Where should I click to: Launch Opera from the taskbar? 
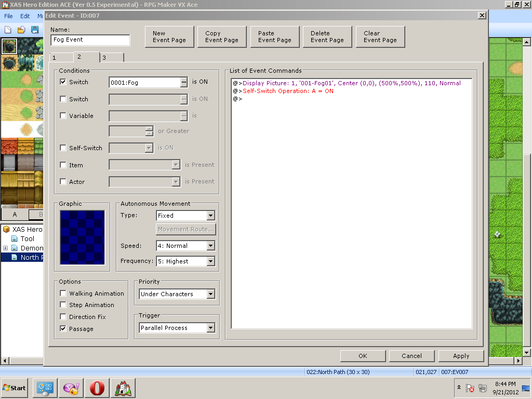(97, 388)
